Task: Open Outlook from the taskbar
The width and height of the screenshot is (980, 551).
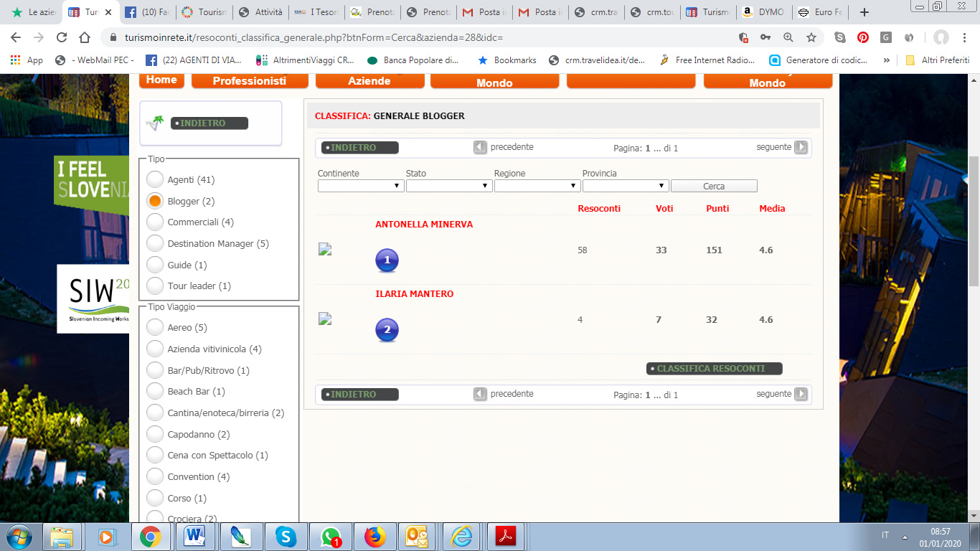Action: pos(418,537)
